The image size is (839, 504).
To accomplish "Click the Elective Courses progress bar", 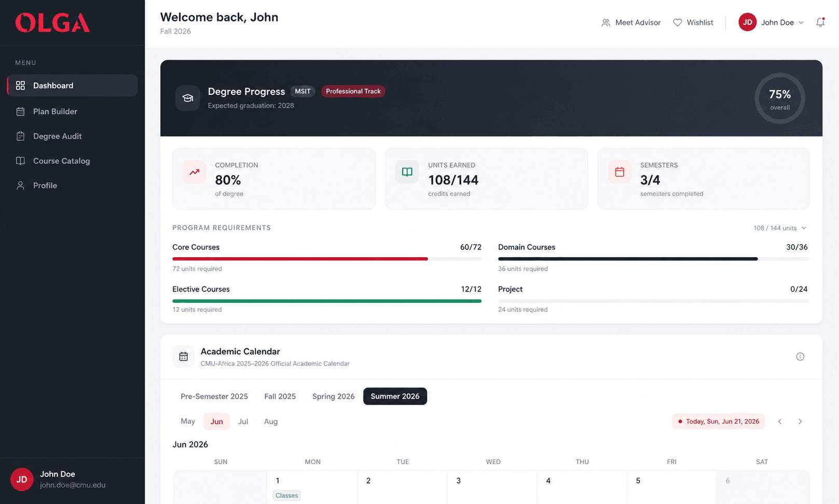I will pyautogui.click(x=327, y=301).
